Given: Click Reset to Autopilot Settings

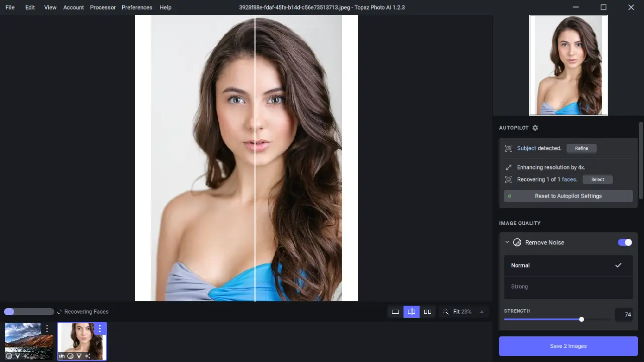Looking at the screenshot, I should point(569,196).
